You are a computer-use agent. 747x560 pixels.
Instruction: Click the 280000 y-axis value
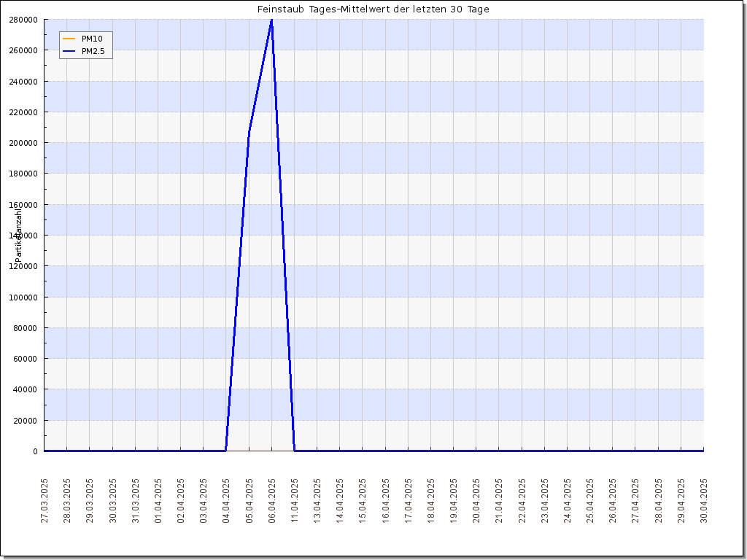coord(23,20)
